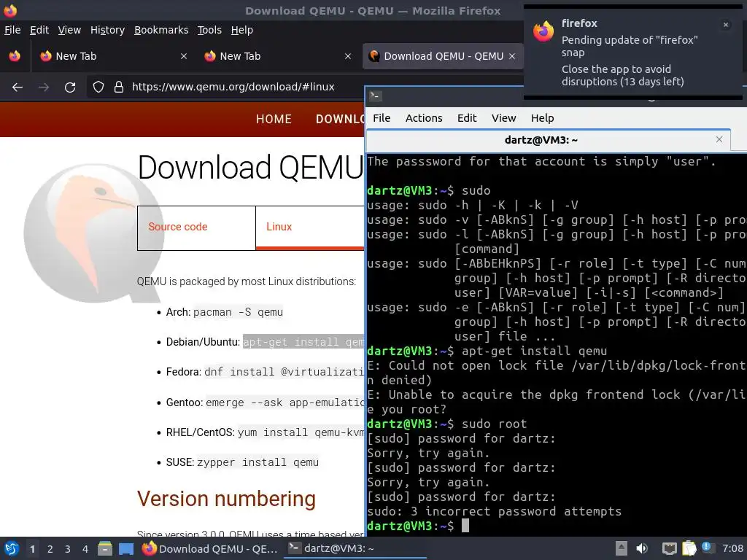The width and height of the screenshot is (747, 560).
Task: Click the dnf install Fedora command
Action: click(284, 372)
